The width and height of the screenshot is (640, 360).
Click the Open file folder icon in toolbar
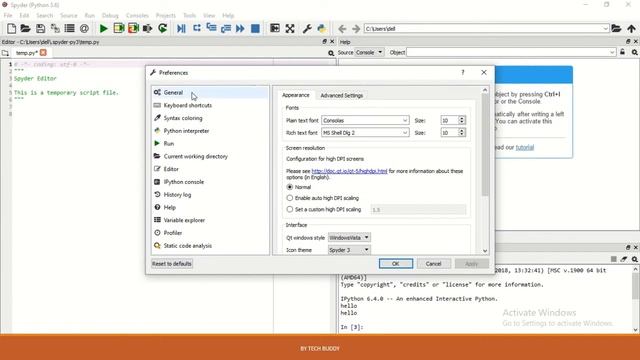25,28
